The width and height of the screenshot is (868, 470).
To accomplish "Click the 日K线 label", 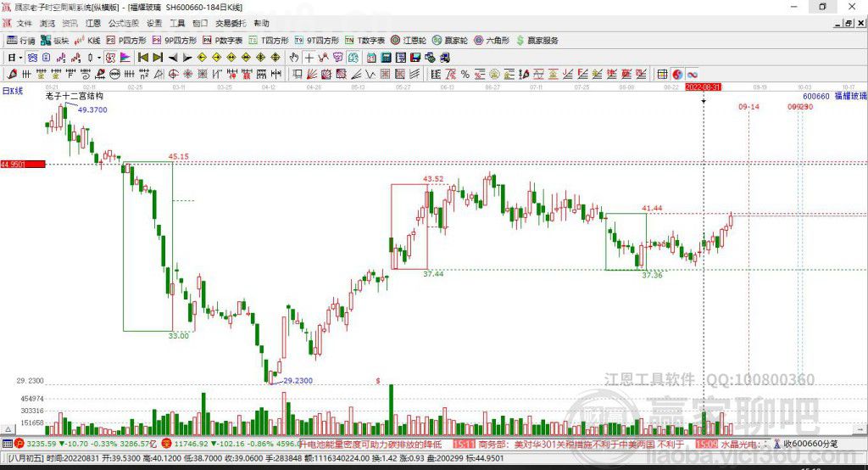I will pos(13,90).
